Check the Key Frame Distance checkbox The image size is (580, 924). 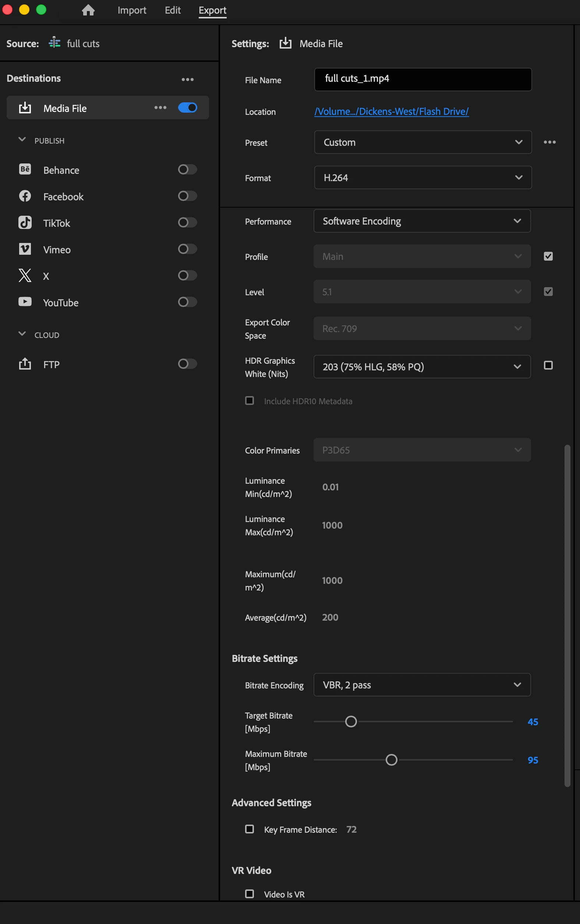coord(250,829)
